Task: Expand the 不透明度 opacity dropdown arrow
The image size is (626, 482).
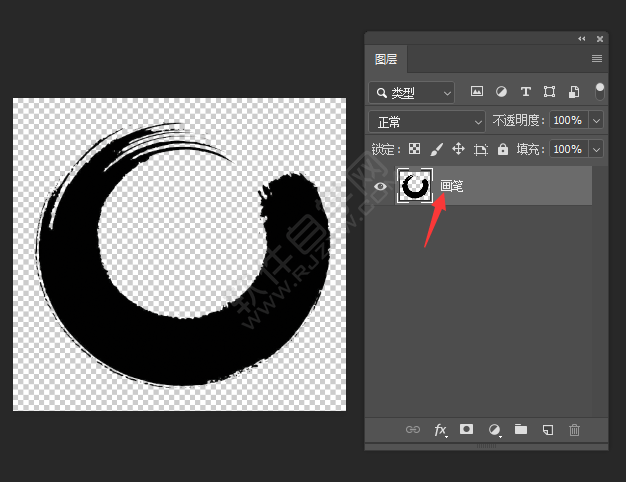Action: click(597, 121)
